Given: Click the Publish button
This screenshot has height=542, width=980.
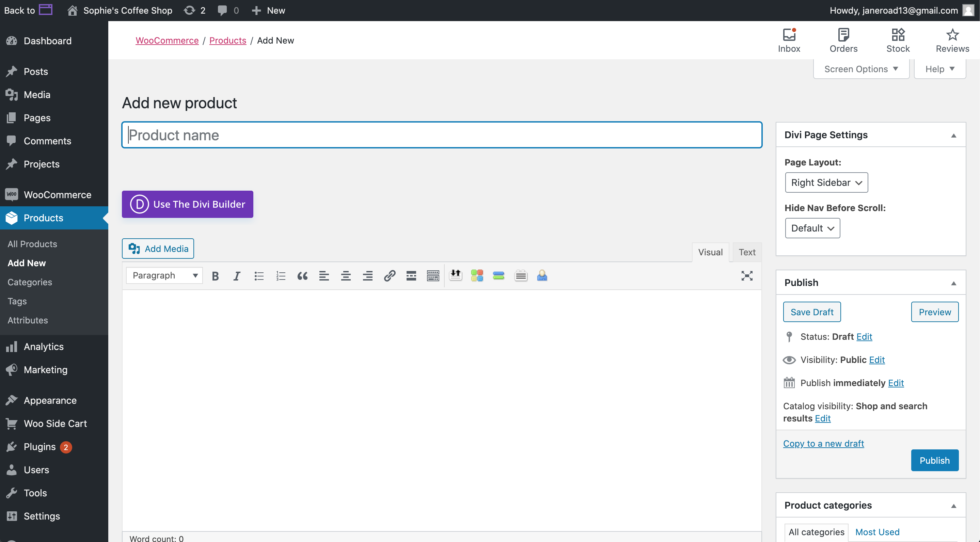Looking at the screenshot, I should point(934,460).
